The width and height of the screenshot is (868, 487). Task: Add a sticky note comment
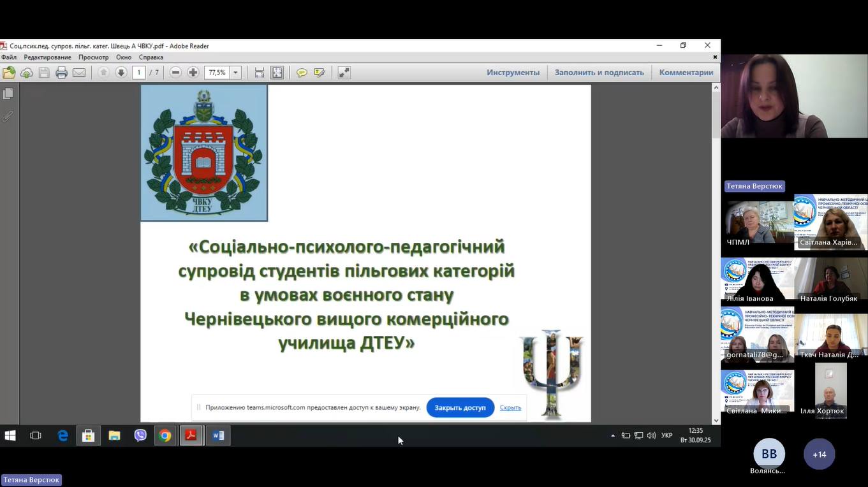point(302,73)
